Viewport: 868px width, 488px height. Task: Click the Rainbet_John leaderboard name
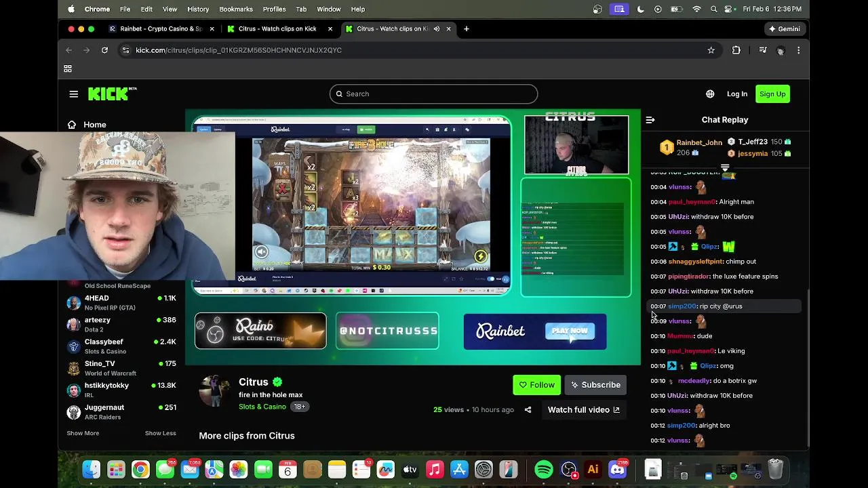point(699,143)
